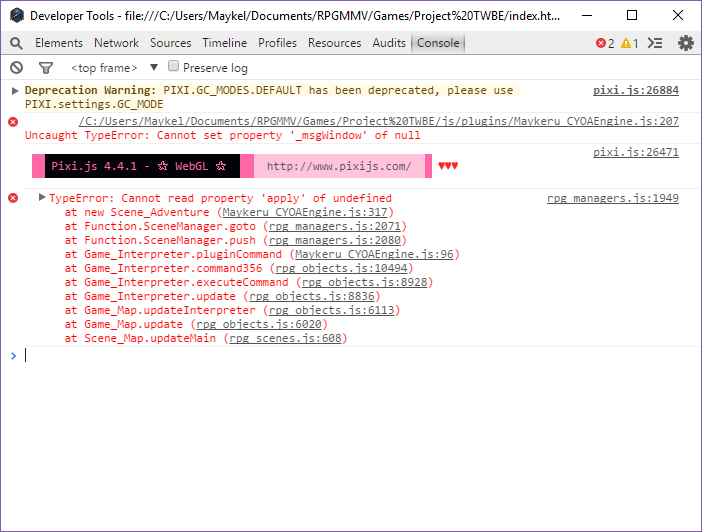Click the three red hearts after the banner
Image resolution: width=702 pixels, height=532 pixels.
(x=448, y=166)
